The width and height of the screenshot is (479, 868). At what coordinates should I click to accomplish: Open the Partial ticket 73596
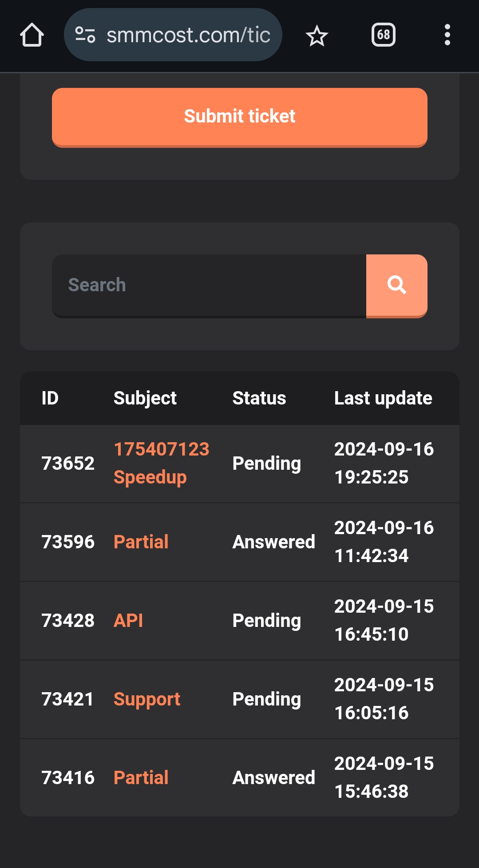coord(141,542)
